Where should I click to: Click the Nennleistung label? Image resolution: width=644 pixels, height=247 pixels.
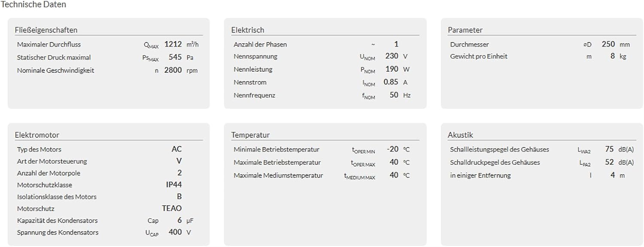coord(253,69)
